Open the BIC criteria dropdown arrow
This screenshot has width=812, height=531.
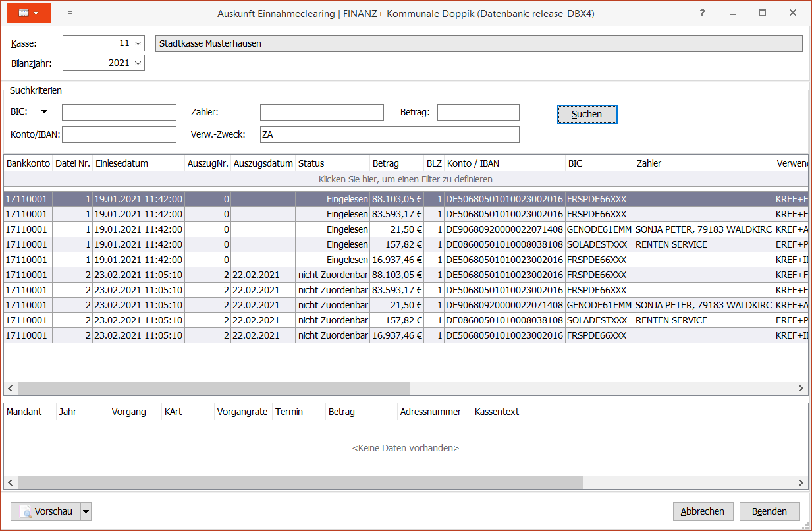44,112
